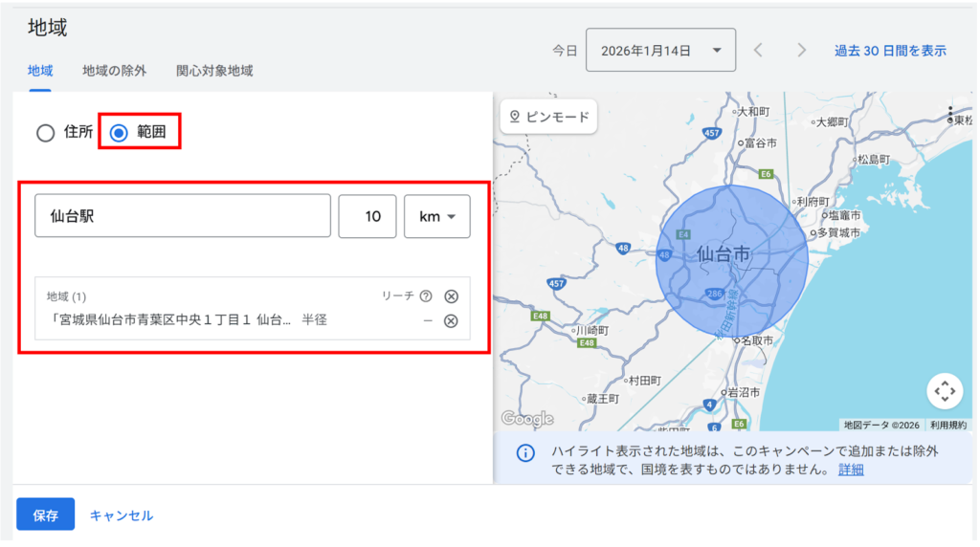
Task: Click the info icon in the highlight notice
Action: click(x=525, y=452)
